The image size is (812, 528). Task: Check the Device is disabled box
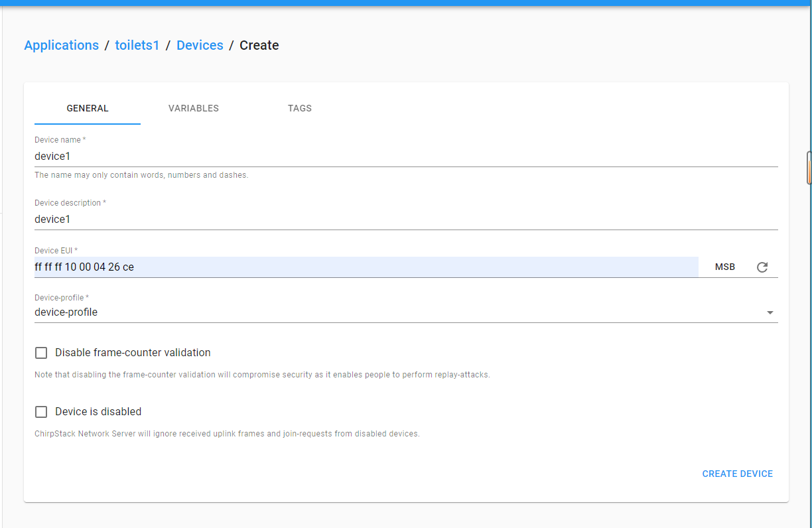(x=41, y=412)
